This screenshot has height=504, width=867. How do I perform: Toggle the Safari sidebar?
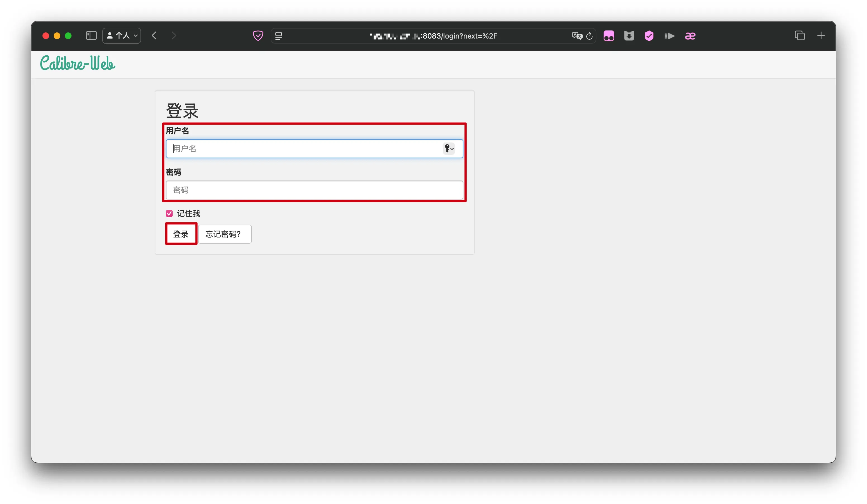click(91, 35)
